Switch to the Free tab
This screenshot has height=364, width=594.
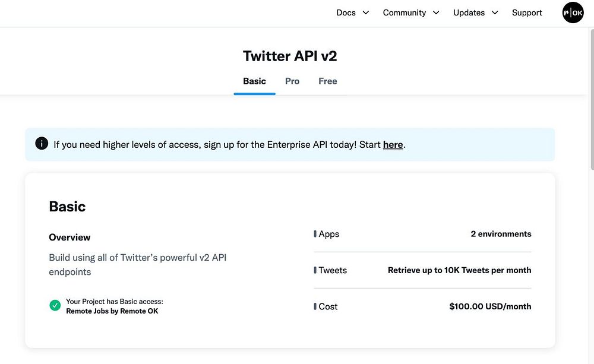327,81
